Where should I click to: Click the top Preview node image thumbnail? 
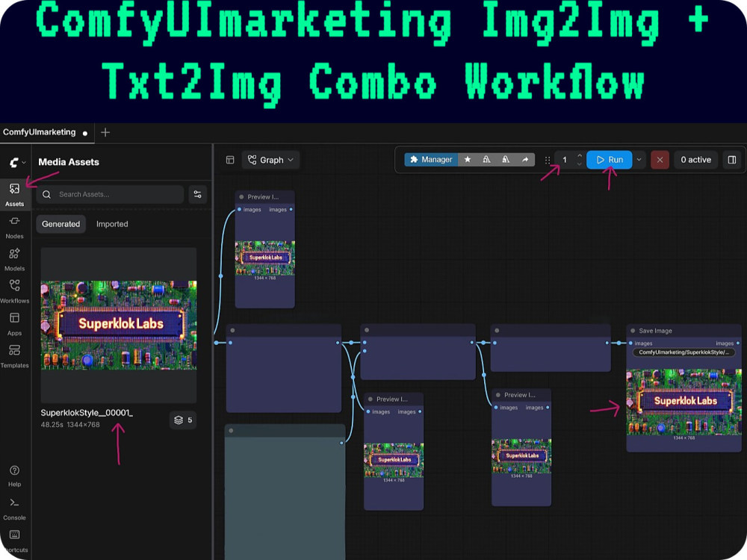click(x=265, y=258)
